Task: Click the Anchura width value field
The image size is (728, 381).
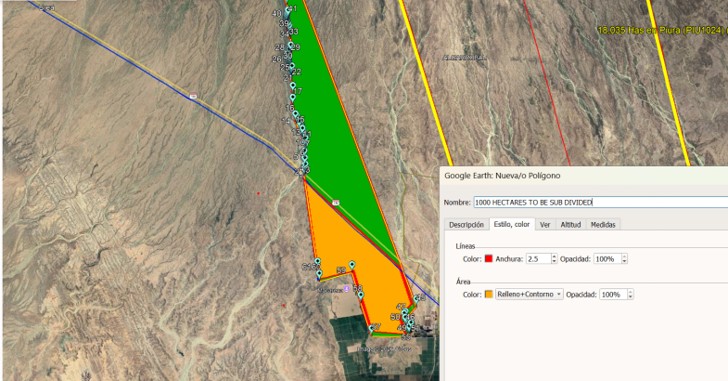Action: tap(538, 259)
